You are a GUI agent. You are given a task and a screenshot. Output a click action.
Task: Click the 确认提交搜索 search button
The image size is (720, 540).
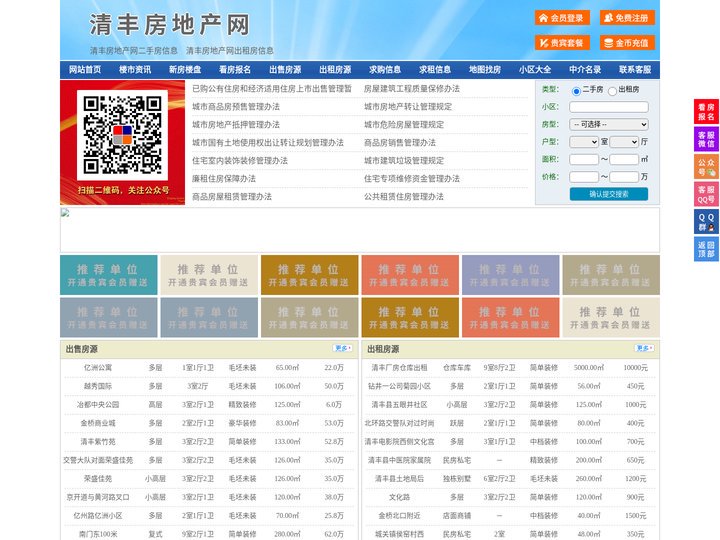click(609, 194)
